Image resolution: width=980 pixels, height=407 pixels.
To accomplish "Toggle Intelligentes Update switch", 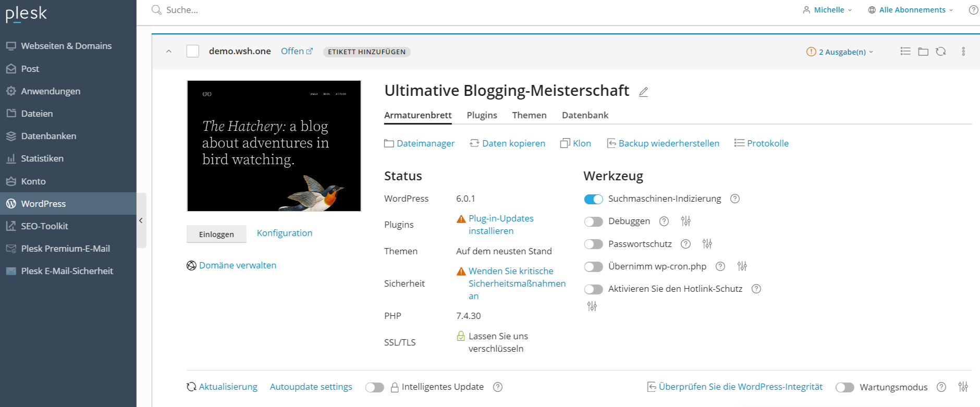I will (x=374, y=387).
